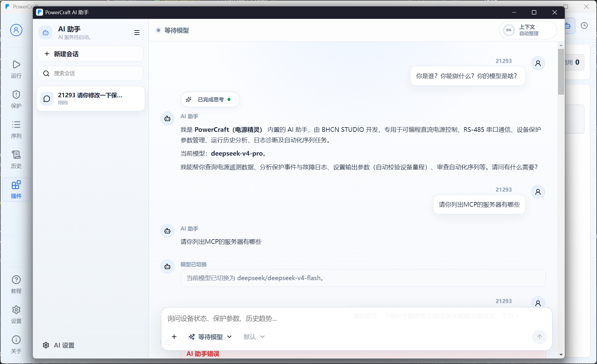Screen dimensions: 597x364
Task: Open the 设置 settings page
Action: click(x=16, y=315)
